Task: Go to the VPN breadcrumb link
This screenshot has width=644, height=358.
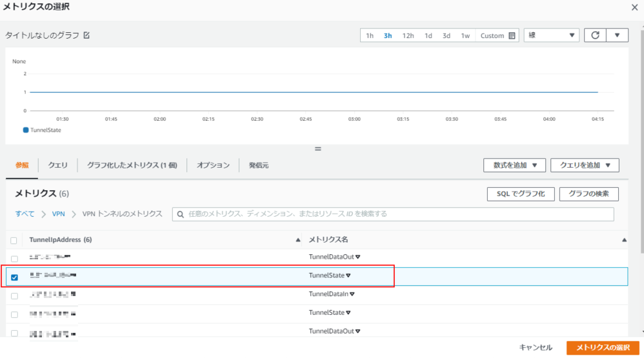Action: (58, 214)
